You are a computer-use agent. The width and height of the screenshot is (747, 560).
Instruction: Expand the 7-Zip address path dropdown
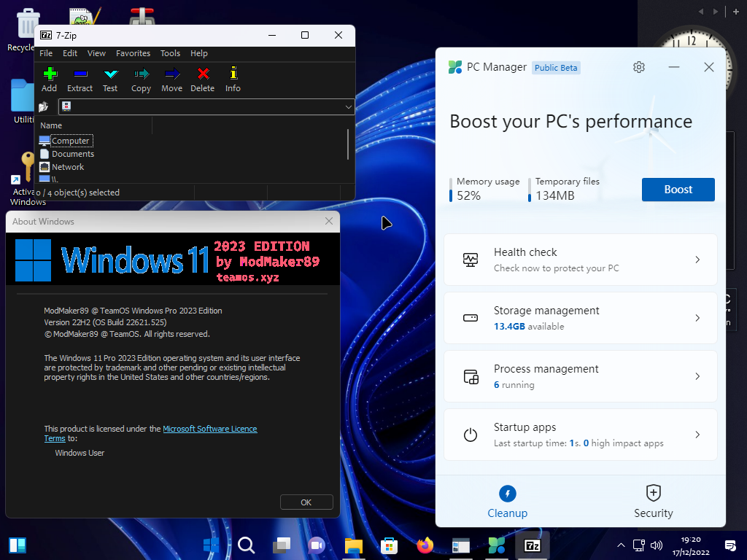point(348,107)
